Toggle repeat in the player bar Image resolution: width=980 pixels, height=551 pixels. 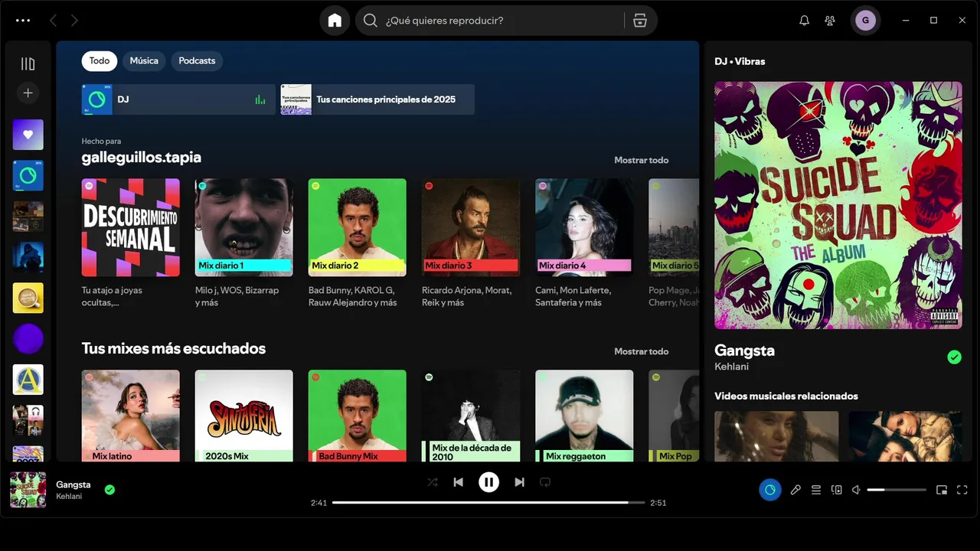pos(545,482)
